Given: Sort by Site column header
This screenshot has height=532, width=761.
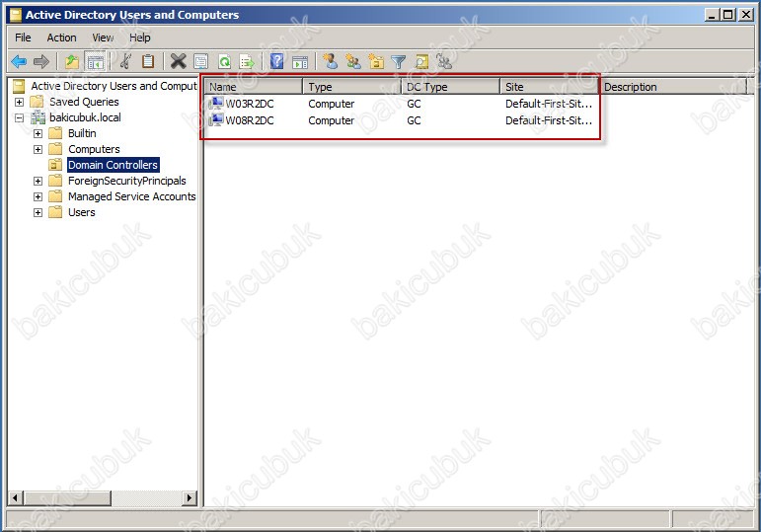Looking at the screenshot, I should coord(550,87).
